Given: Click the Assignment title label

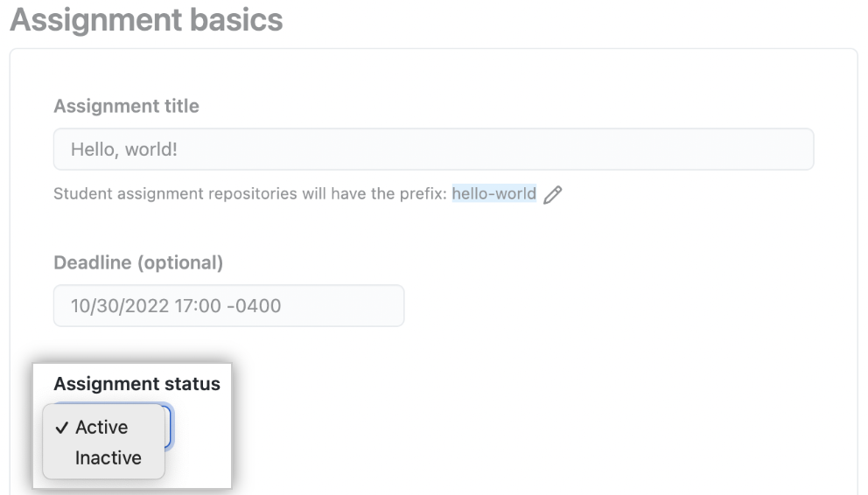Looking at the screenshot, I should point(126,106).
